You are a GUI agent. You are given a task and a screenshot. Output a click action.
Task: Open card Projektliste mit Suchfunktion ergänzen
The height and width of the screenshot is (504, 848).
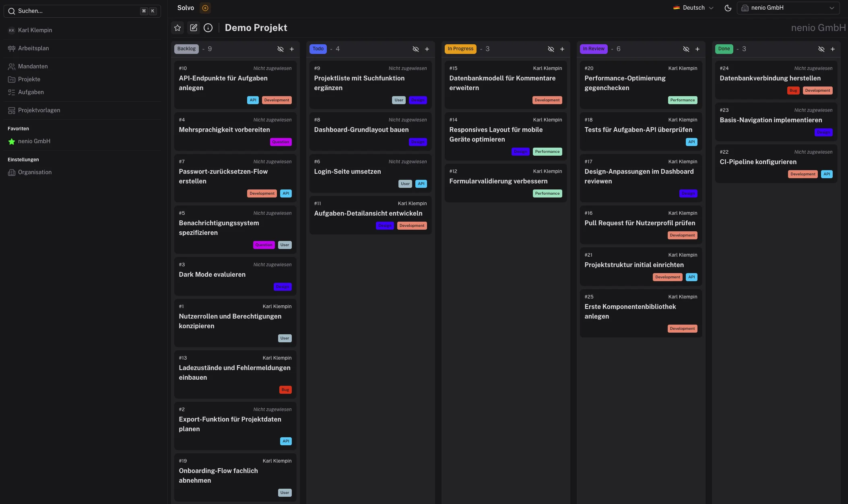(x=370, y=84)
